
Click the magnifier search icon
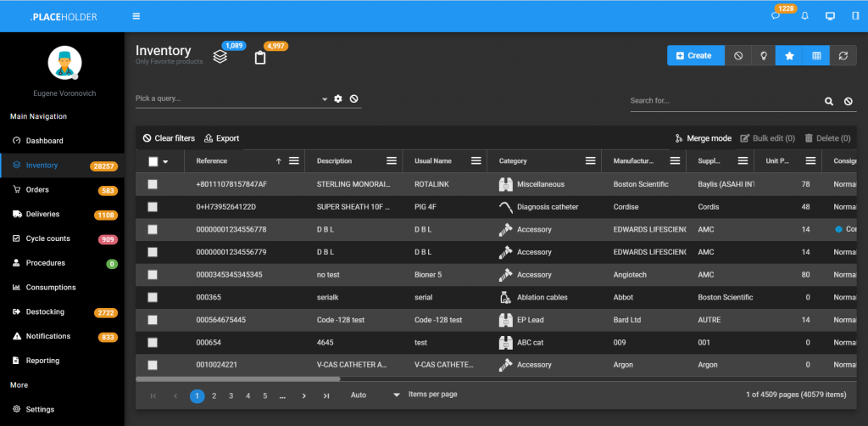pyautogui.click(x=829, y=101)
